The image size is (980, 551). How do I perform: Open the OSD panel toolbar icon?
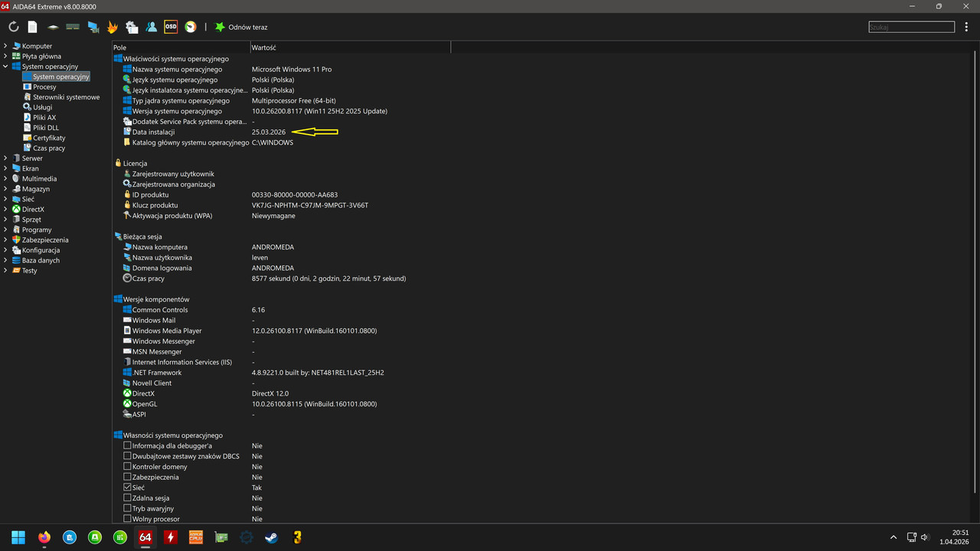(171, 27)
